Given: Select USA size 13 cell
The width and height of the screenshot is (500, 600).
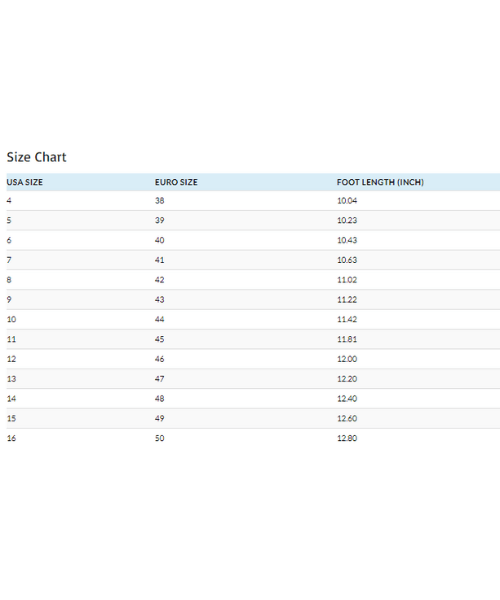Looking at the screenshot, I should [x=11, y=379].
